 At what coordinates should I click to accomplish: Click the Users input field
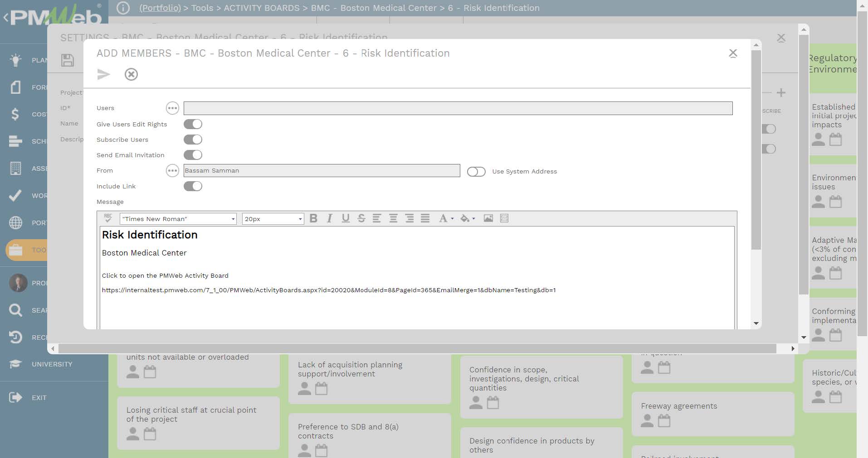(x=458, y=108)
